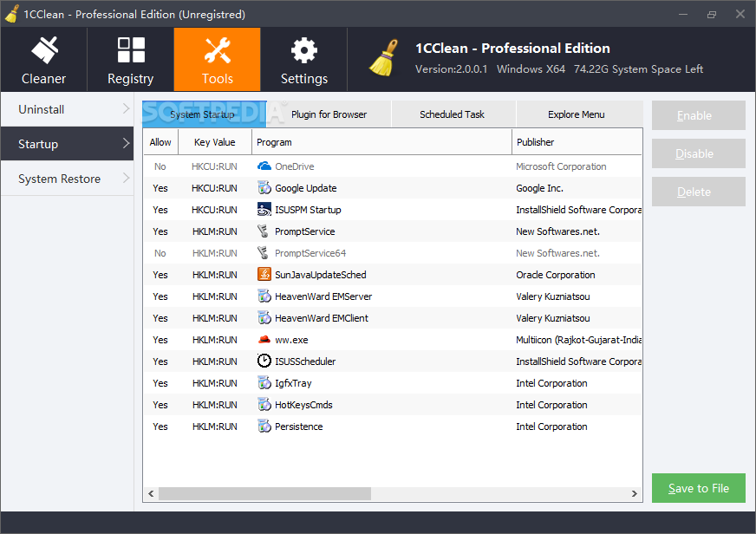
Task: Click the SunJavaUpdateSched Java icon
Action: pos(264,274)
